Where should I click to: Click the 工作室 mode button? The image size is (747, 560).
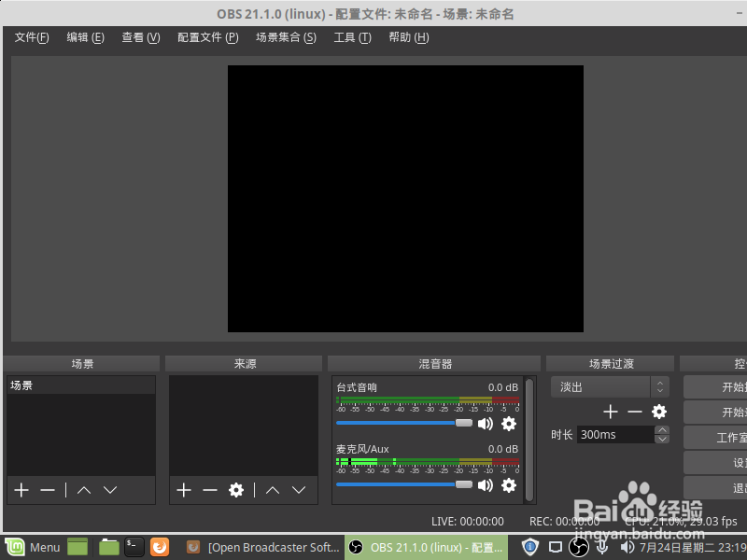point(715,437)
